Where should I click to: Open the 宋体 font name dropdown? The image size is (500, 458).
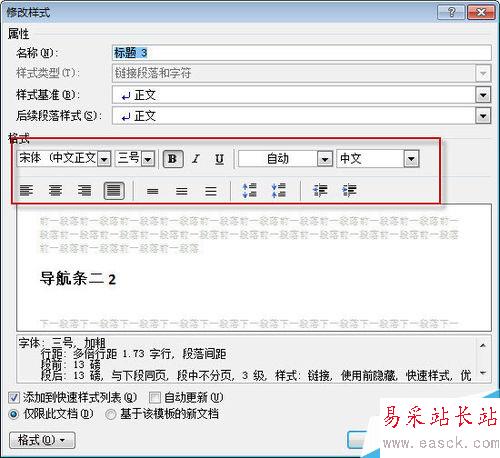pyautogui.click(x=104, y=159)
